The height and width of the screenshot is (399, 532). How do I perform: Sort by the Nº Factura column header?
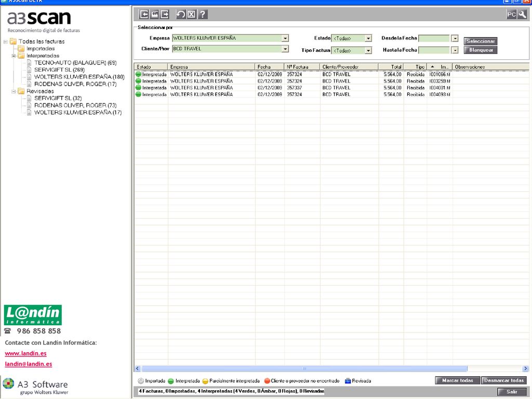pyautogui.click(x=302, y=67)
